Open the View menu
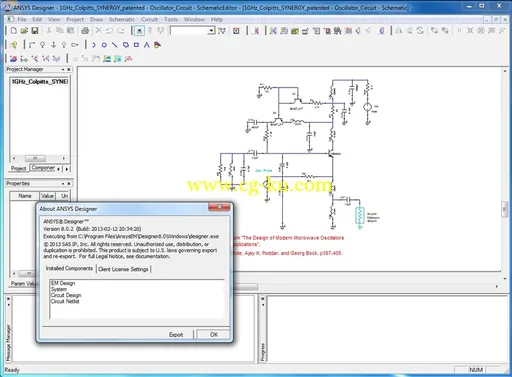 pyautogui.click(x=54, y=19)
